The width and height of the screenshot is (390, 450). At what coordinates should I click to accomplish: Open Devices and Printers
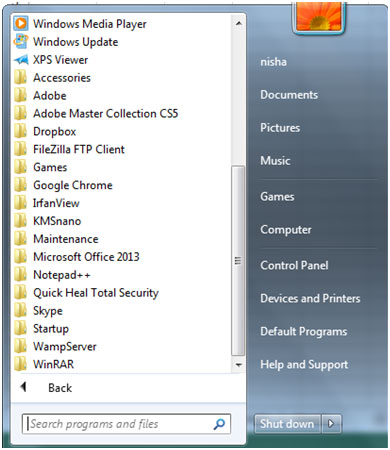[x=310, y=298]
